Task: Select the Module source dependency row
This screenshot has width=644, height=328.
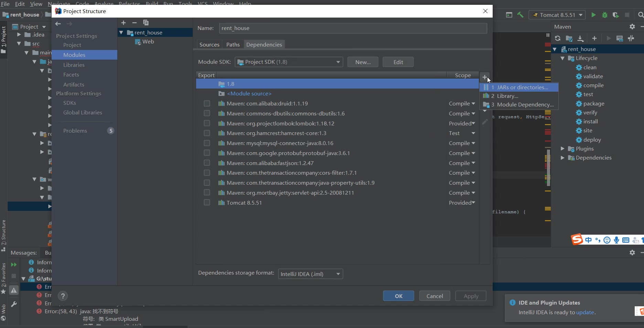Action: pos(337,93)
